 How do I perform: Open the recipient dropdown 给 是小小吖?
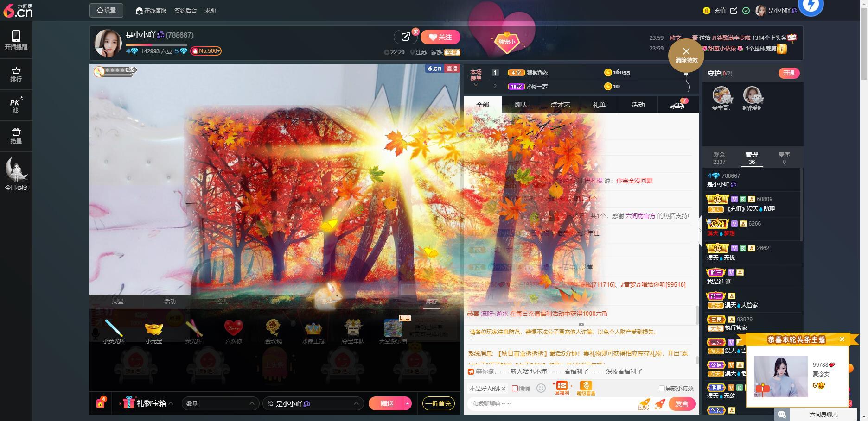313,403
